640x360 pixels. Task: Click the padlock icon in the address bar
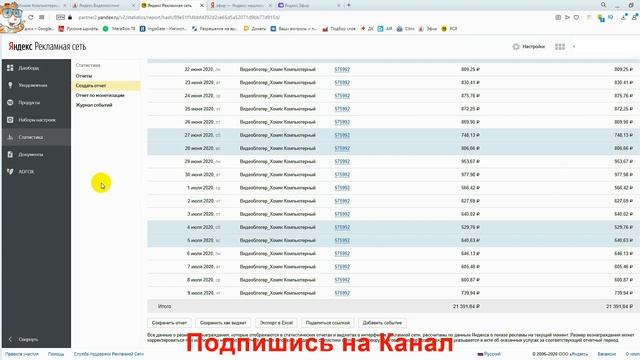(x=70, y=17)
